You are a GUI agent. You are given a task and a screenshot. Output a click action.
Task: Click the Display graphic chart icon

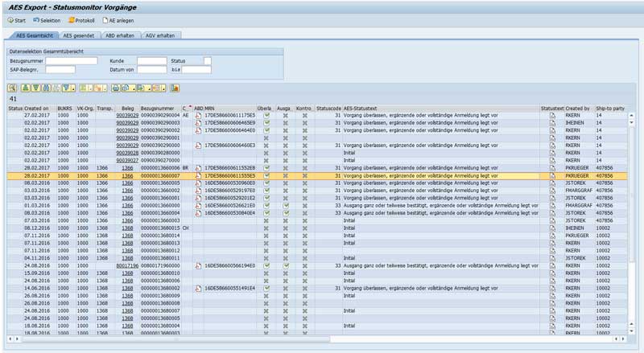point(175,88)
